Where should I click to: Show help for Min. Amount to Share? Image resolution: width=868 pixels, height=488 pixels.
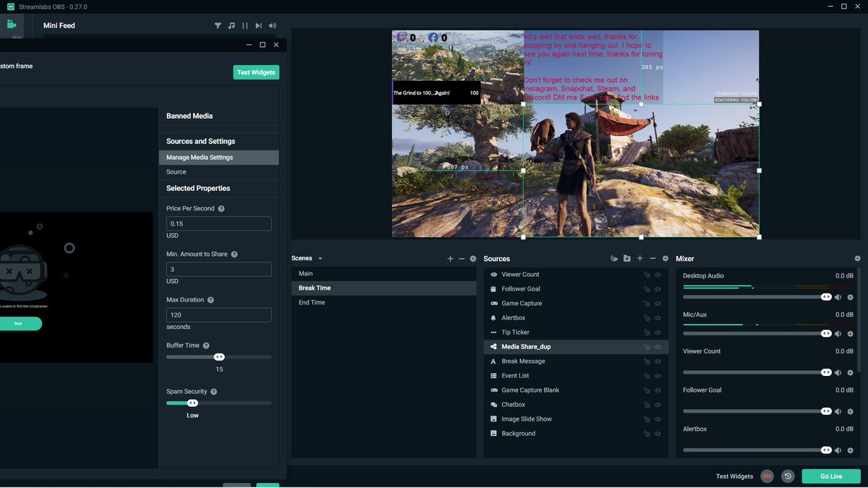(234, 254)
